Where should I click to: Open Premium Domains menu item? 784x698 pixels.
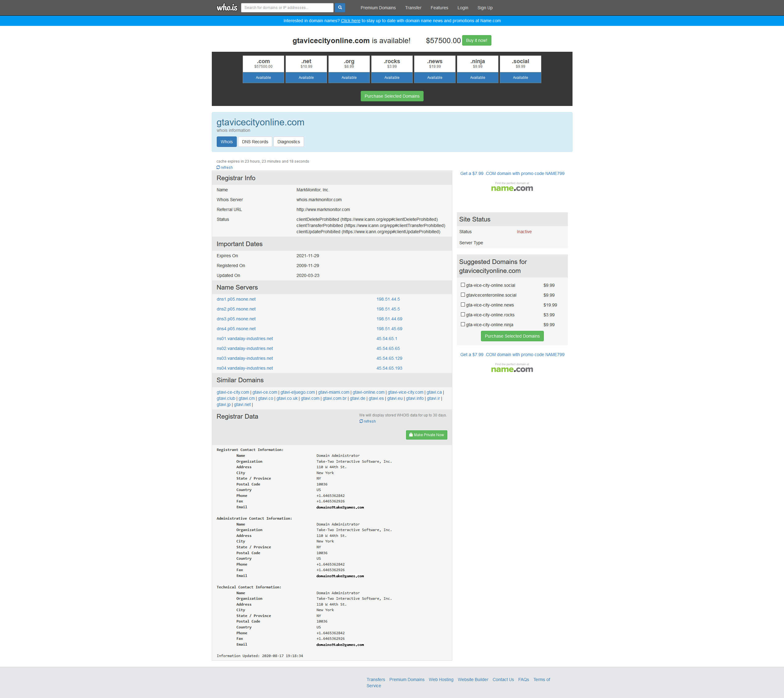click(x=378, y=8)
